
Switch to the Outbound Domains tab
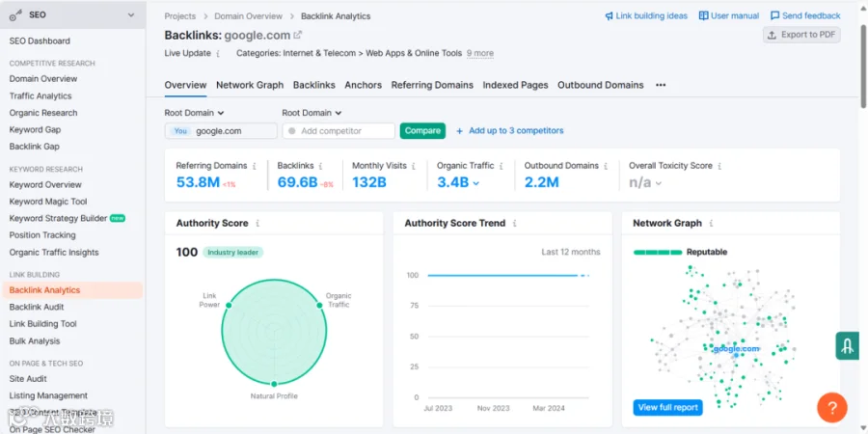601,85
